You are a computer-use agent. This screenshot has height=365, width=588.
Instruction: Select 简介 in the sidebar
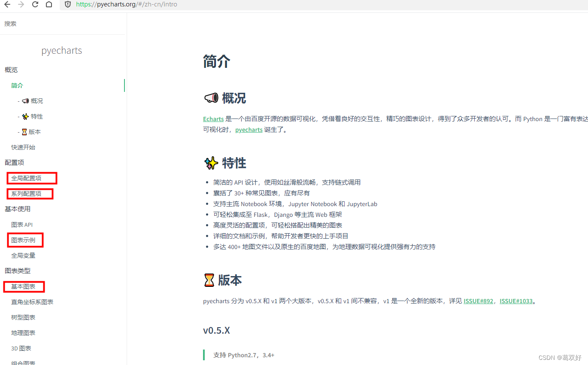pos(17,85)
